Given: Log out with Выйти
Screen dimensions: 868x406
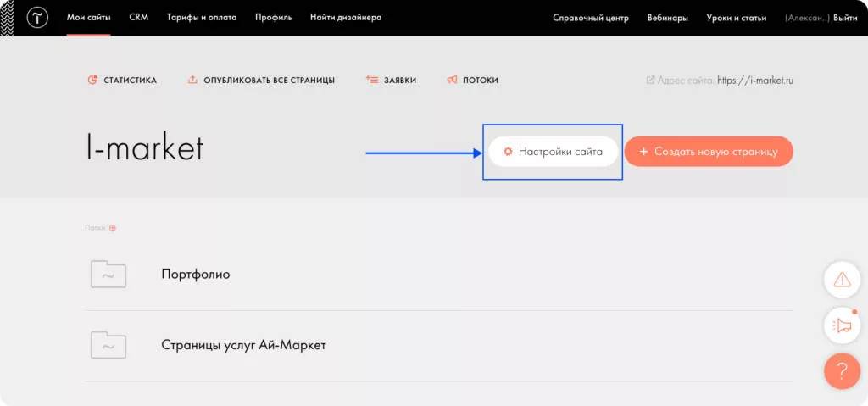Looking at the screenshot, I should (845, 18).
